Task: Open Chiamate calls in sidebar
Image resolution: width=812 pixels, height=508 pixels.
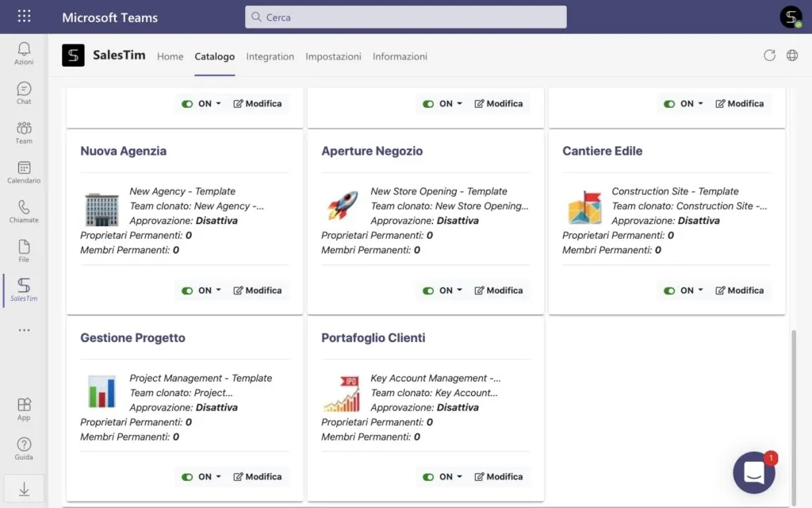Action: point(24,211)
